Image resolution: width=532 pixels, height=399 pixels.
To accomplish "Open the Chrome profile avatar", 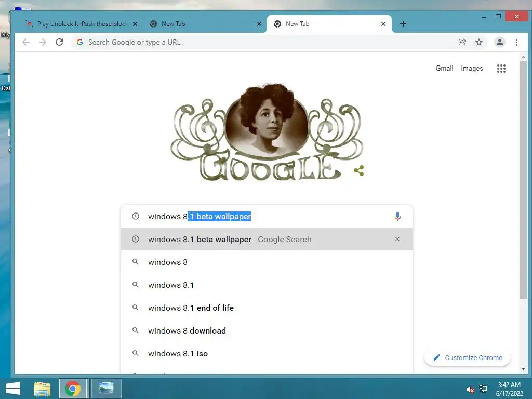I will (x=499, y=42).
